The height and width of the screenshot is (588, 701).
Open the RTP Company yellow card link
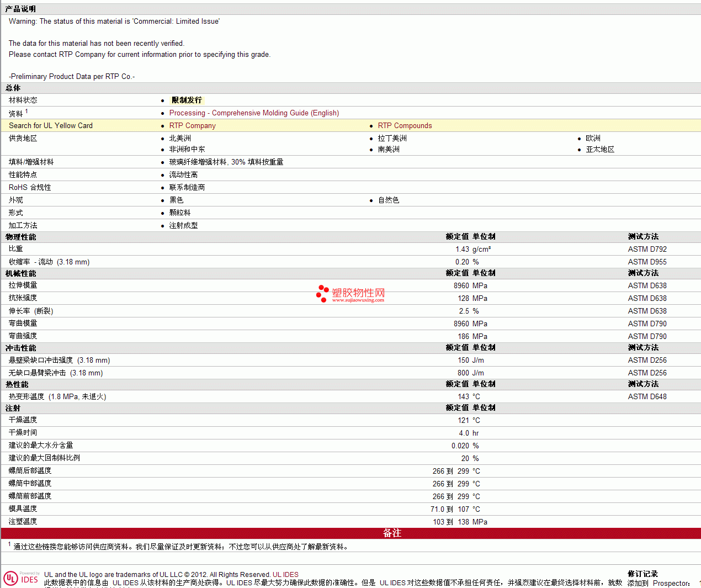point(192,125)
